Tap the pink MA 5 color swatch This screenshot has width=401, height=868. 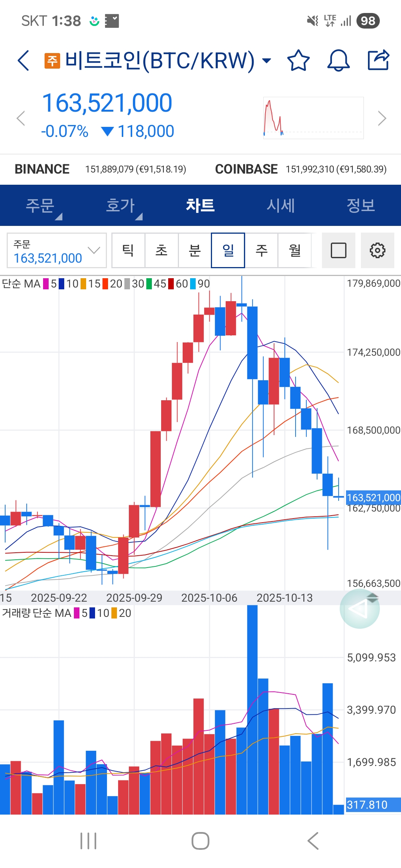click(x=46, y=284)
